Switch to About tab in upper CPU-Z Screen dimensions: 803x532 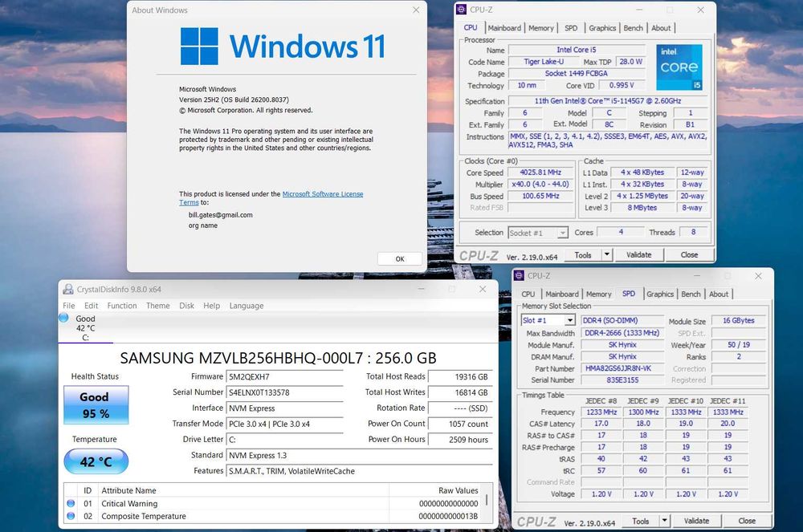(x=661, y=28)
